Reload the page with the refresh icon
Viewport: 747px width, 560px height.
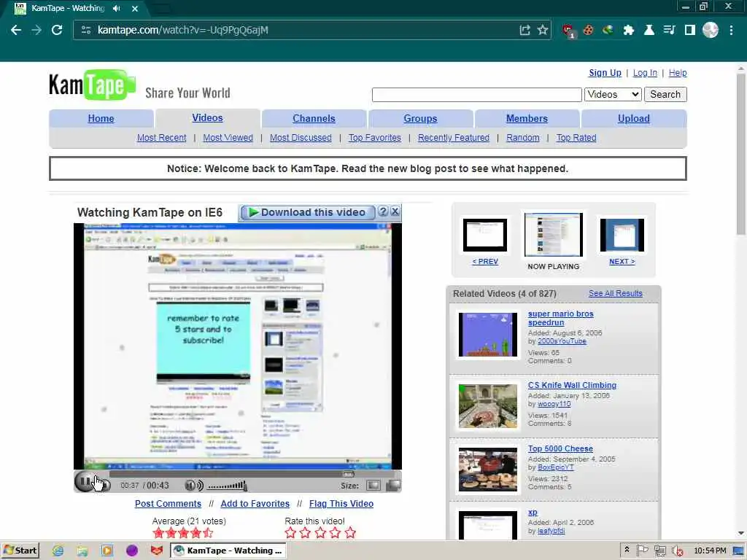click(57, 30)
